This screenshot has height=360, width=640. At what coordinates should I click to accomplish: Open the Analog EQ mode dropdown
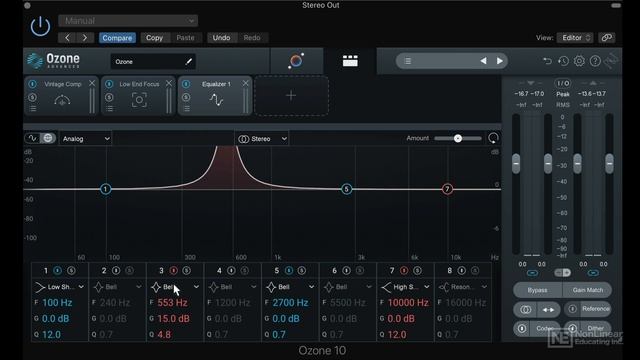pos(86,139)
